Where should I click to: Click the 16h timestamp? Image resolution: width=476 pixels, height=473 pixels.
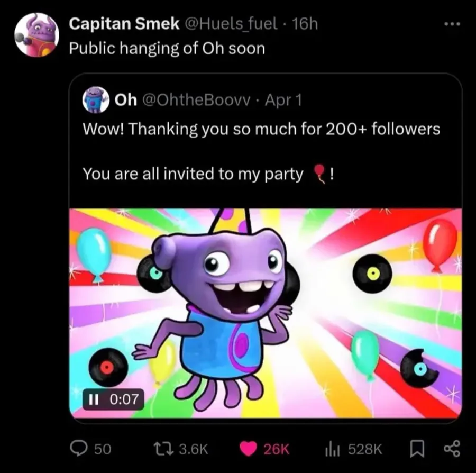(305, 23)
